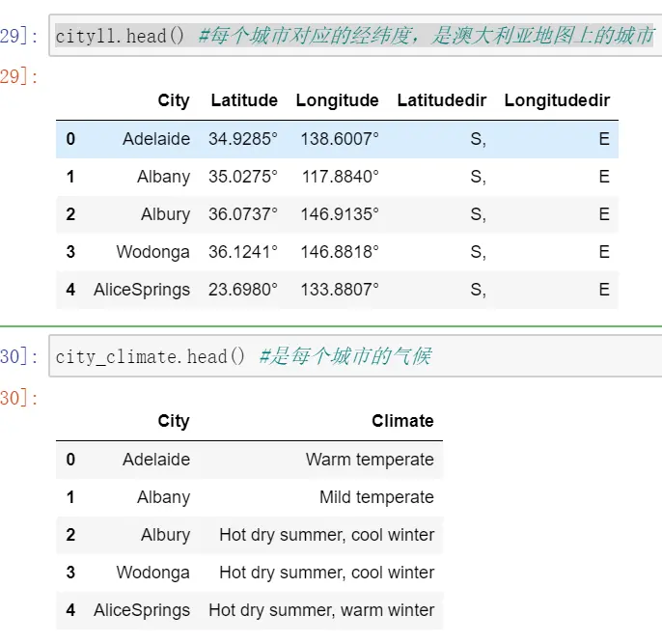Click the city_climate.head() code input cell

[x=355, y=356]
